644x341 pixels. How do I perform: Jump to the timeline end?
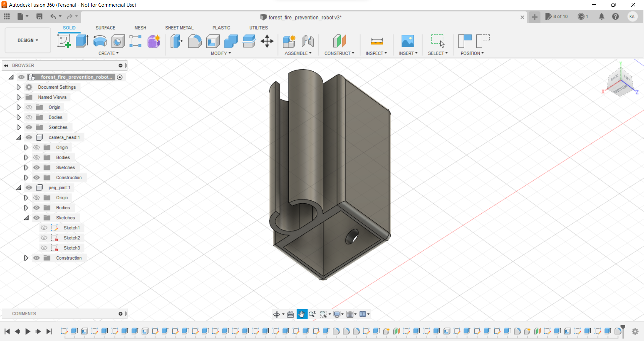click(x=49, y=331)
